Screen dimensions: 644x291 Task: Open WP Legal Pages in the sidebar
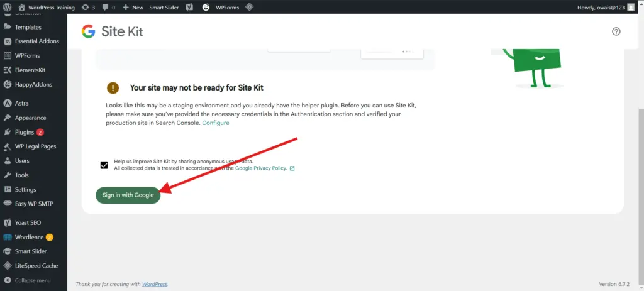point(35,146)
